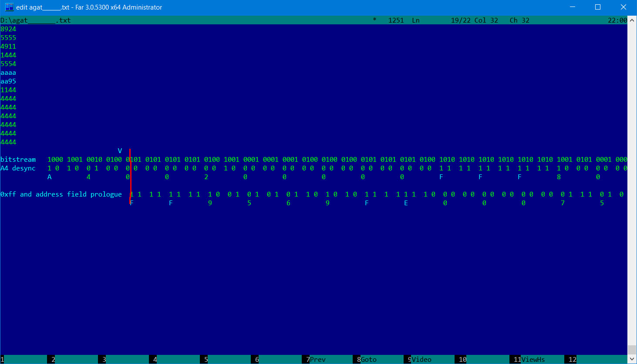Click the hex digit A under A4 desync
Image resolution: width=637 pixels, height=364 pixels.
click(x=49, y=177)
